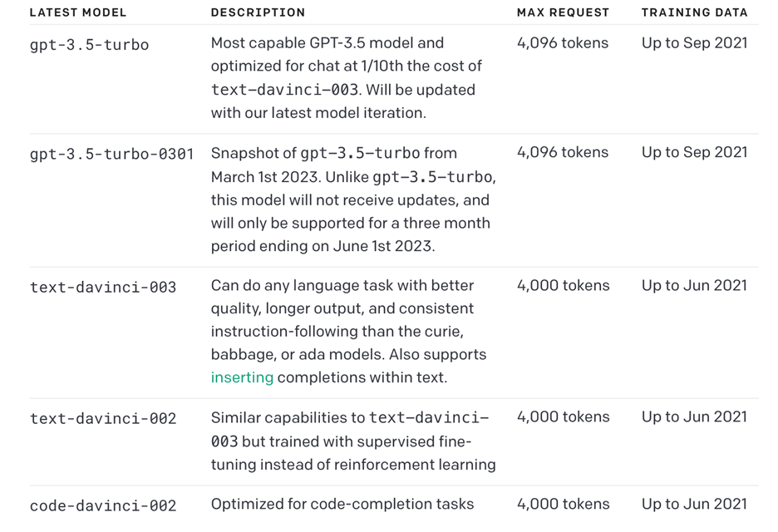Select "4,000 tokens" in the code-davinci-002 row

click(x=563, y=504)
